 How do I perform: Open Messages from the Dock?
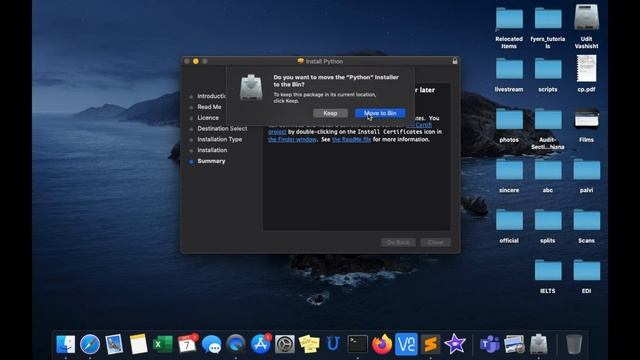[211, 344]
